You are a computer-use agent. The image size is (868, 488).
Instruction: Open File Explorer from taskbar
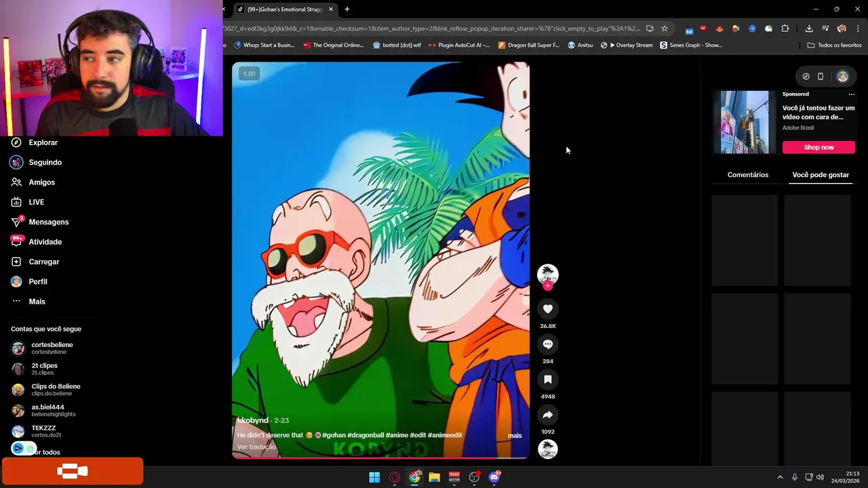pyautogui.click(x=434, y=477)
